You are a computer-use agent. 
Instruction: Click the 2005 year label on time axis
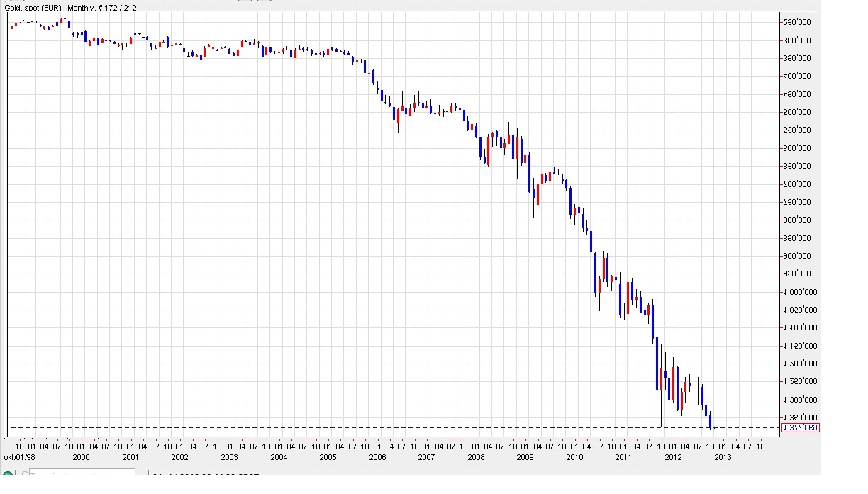[328, 458]
